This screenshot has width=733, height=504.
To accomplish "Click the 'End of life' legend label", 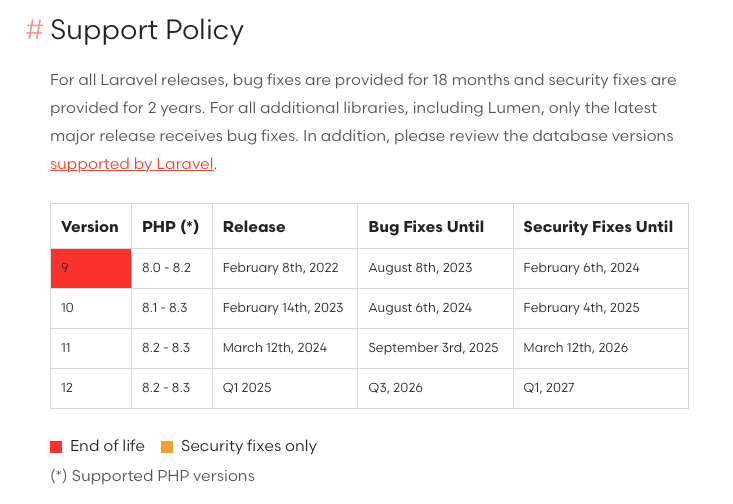I will pyautogui.click(x=107, y=446).
